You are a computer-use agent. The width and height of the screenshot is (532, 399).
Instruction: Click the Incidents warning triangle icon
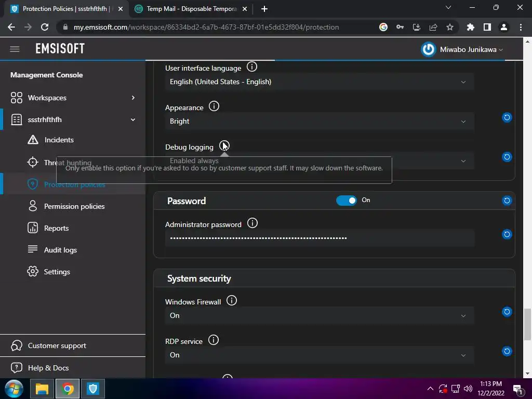33,139
